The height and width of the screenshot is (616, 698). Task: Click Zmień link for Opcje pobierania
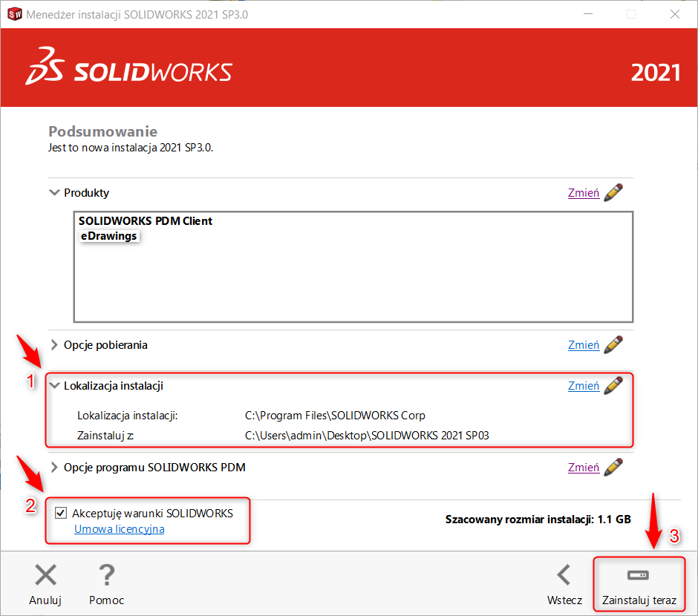(x=584, y=345)
